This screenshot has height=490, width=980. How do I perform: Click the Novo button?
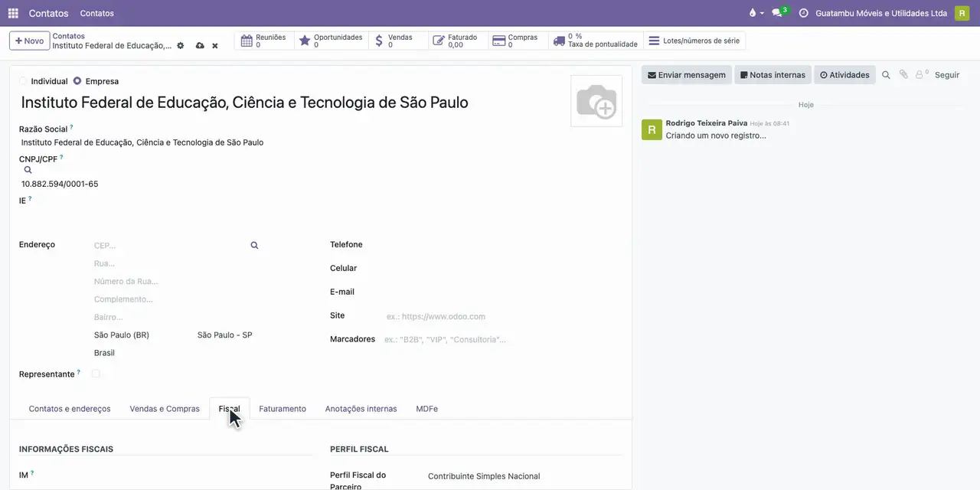click(29, 41)
